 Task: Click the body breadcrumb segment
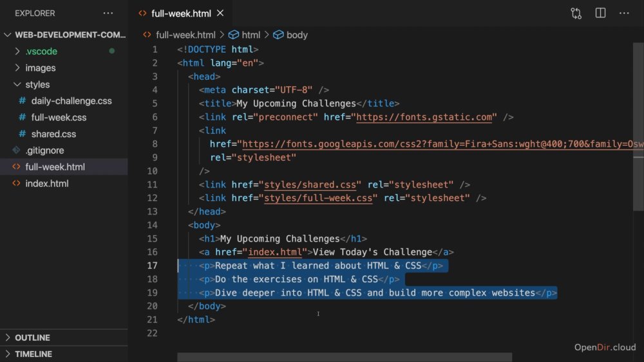click(x=297, y=35)
